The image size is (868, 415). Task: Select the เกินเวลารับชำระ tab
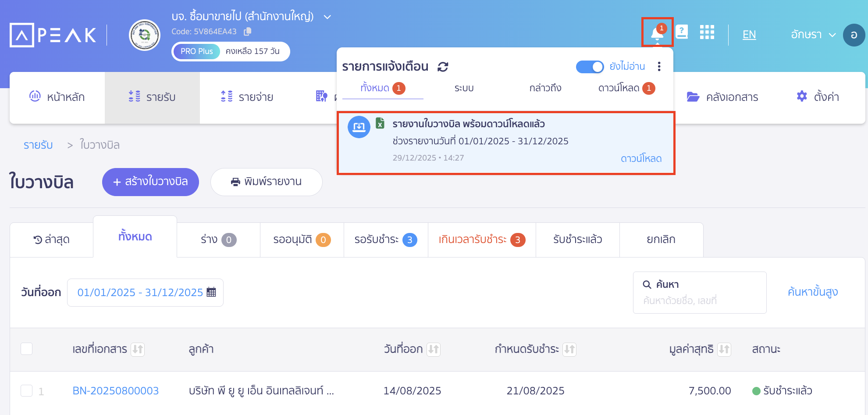[x=481, y=240]
